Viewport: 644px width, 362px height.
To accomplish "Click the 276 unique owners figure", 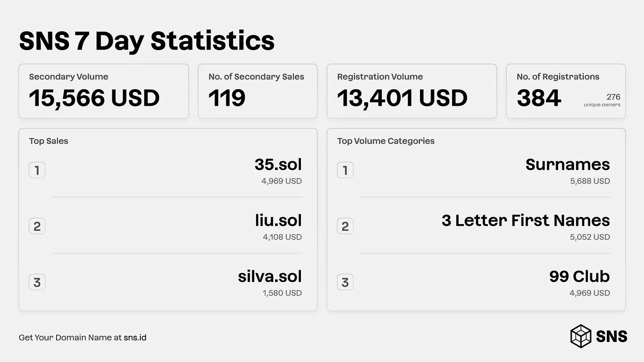I will [x=602, y=100].
